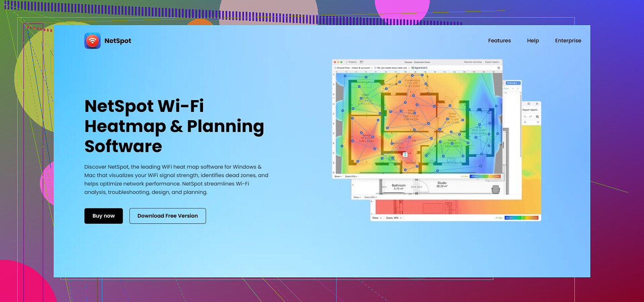Open the Features menu
Viewport: 644px width, 302px height.
coord(499,41)
